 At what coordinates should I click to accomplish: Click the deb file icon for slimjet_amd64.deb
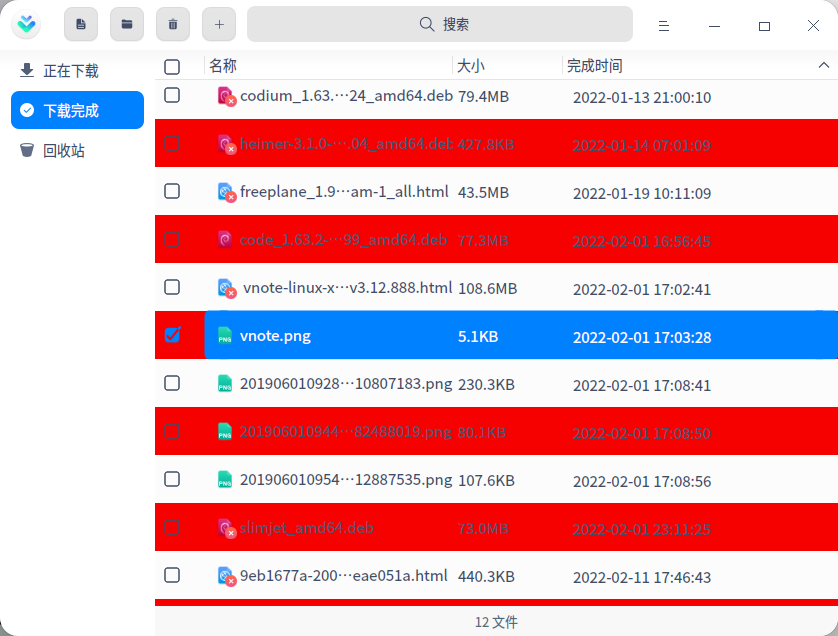click(x=225, y=527)
